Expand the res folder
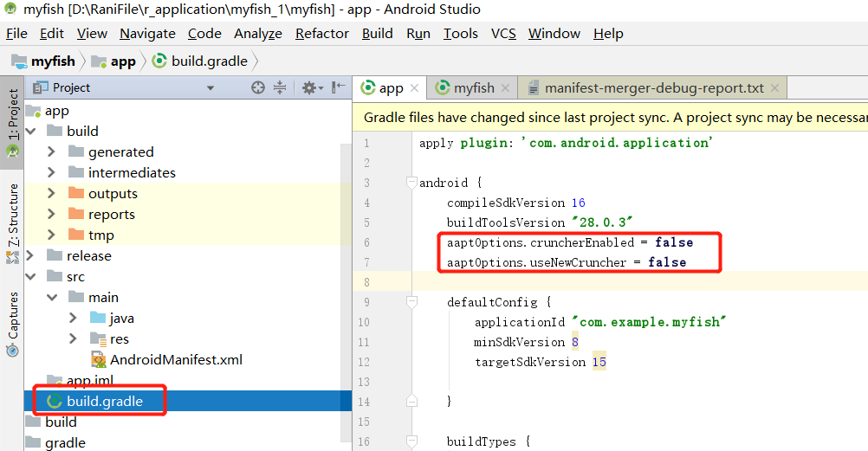The image size is (868, 451). (x=73, y=338)
